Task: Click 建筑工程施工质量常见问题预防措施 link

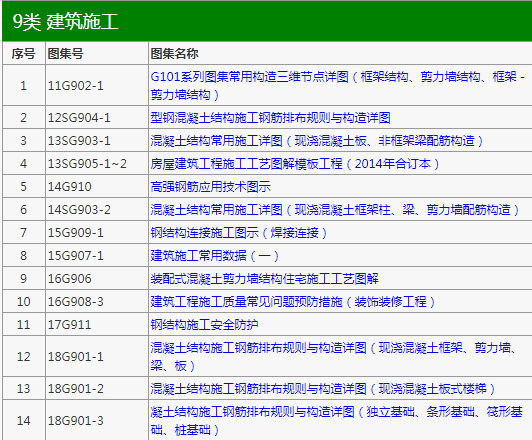Action: point(292,302)
